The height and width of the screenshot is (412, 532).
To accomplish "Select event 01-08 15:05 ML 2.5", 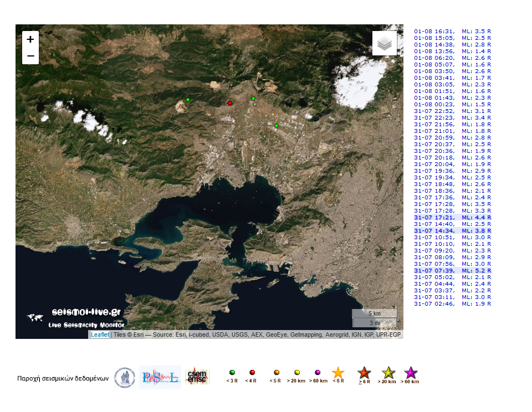I will point(453,38).
